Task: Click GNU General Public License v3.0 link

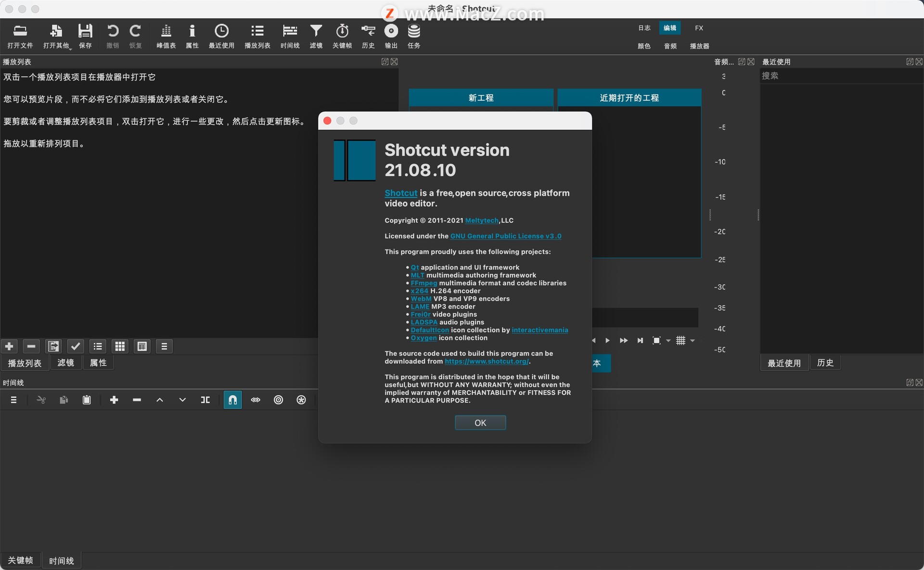Action: pyautogui.click(x=506, y=236)
